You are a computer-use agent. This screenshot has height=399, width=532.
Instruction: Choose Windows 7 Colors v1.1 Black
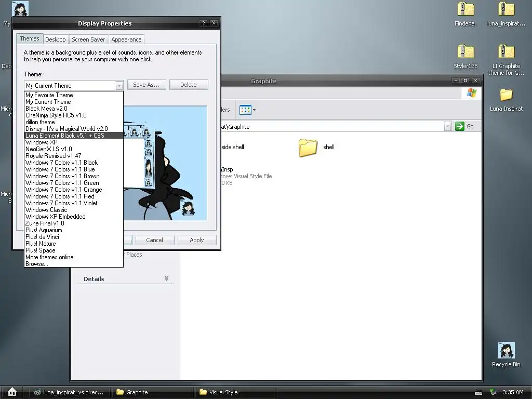[x=74, y=163]
